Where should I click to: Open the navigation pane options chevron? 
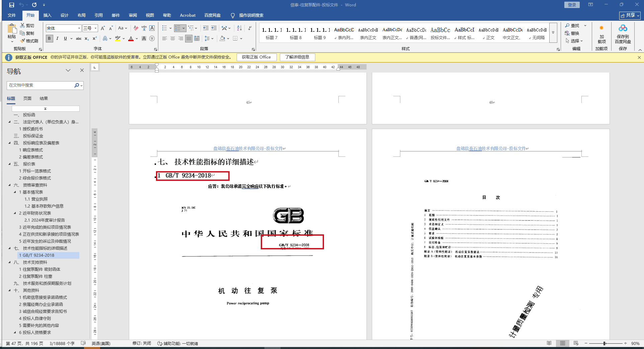(x=68, y=70)
